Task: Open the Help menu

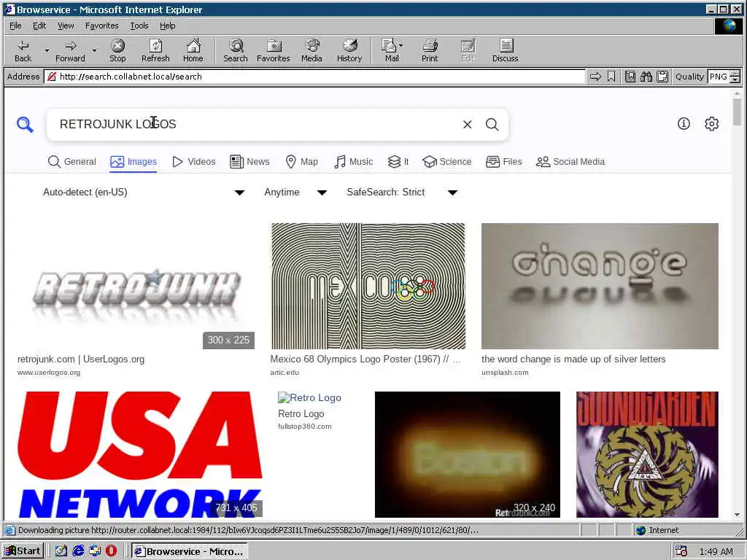Action: click(x=167, y=26)
